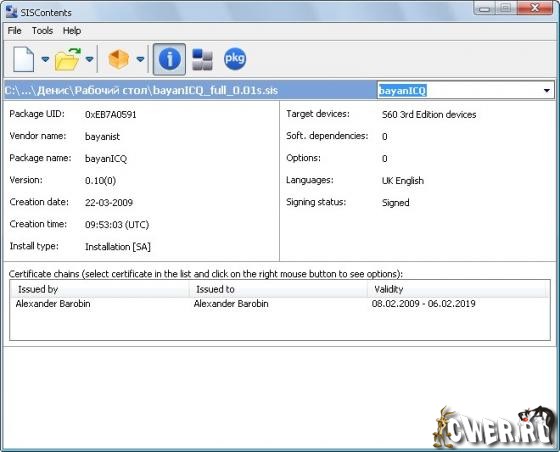Click the Validity column header
This screenshot has height=452, width=560.
click(x=458, y=289)
